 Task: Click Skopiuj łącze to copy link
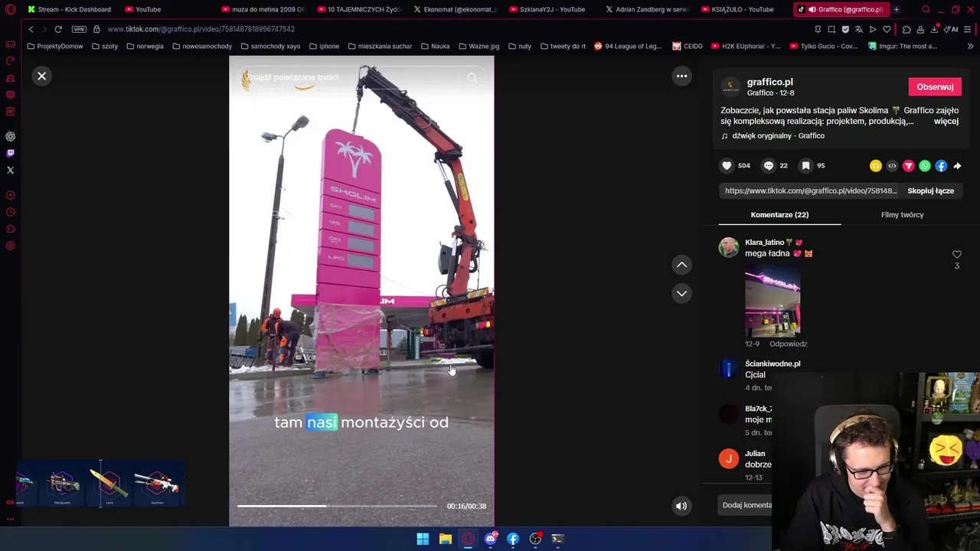tap(930, 191)
